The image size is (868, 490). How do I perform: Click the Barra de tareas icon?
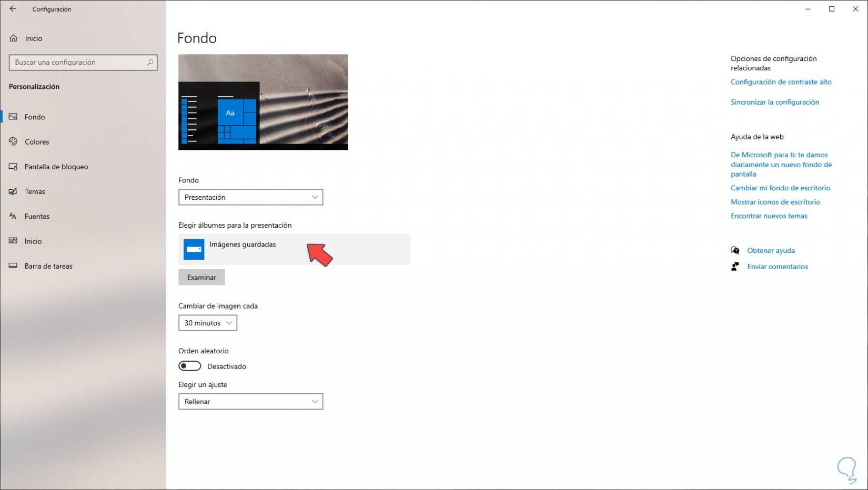(x=13, y=266)
